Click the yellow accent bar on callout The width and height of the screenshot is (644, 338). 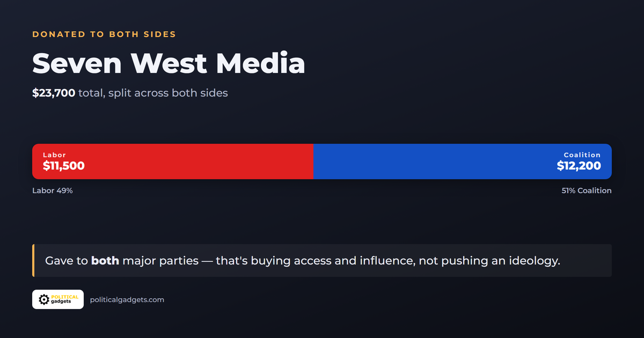(33, 261)
